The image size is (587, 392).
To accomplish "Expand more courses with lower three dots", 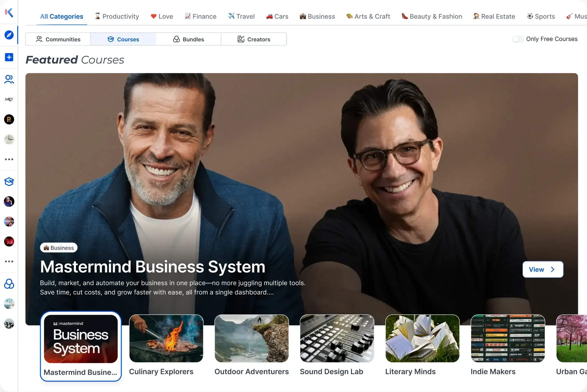I will pyautogui.click(x=9, y=262).
